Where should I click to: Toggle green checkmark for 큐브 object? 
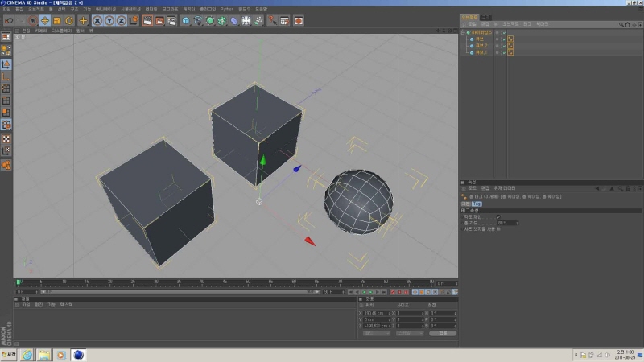pos(504,39)
